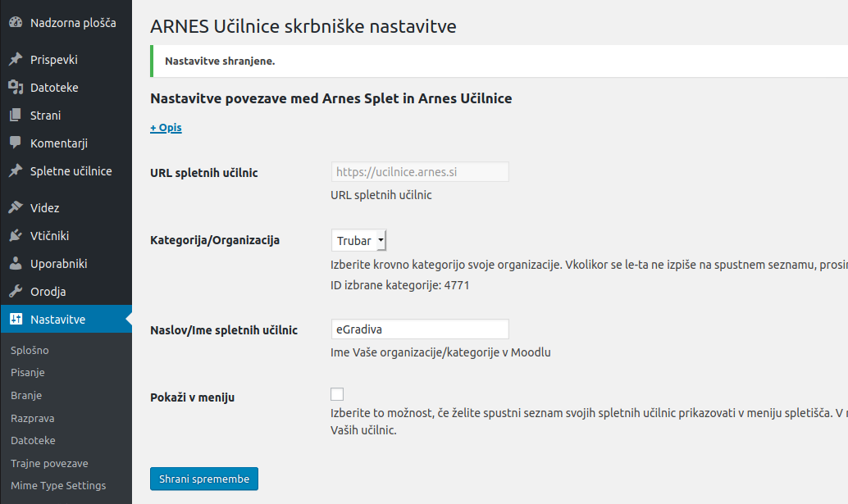Click the Shrani spremembe button
Viewport: 848px width, 504px height.
204,479
